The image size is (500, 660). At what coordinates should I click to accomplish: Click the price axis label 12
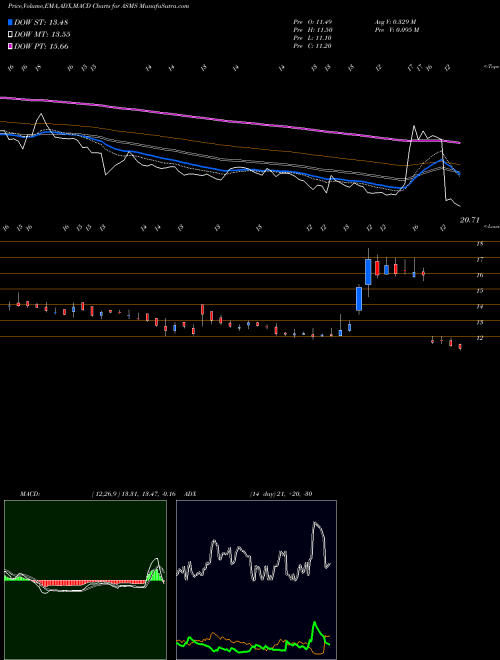click(x=479, y=338)
